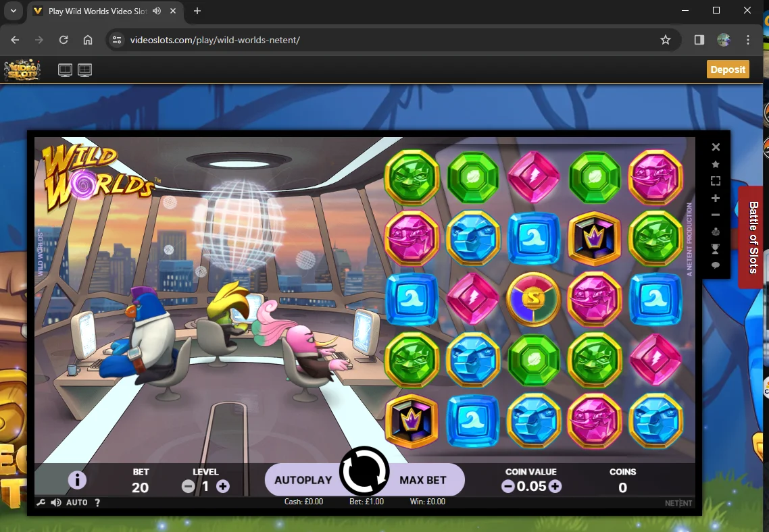Click the Deposit button

728,70
